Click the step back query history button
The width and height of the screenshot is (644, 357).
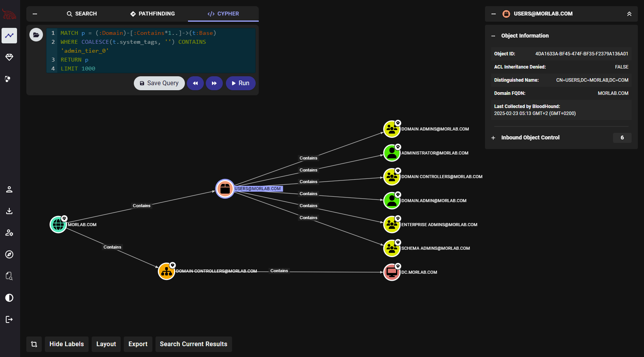click(195, 83)
